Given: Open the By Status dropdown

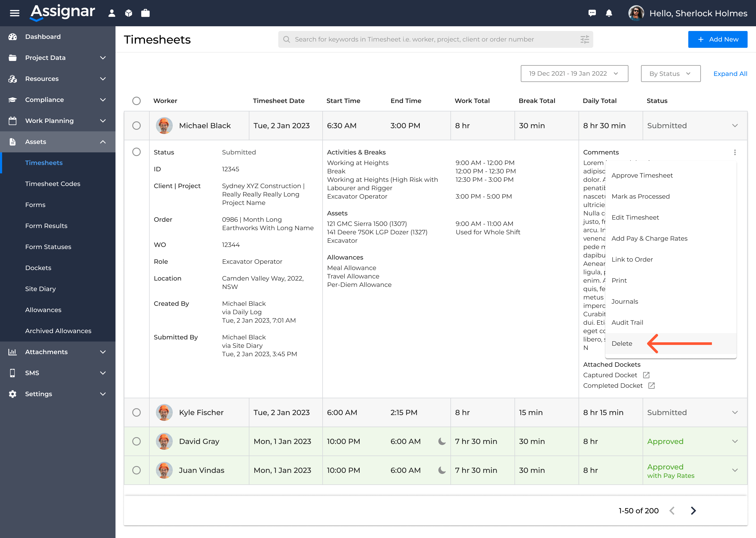Looking at the screenshot, I should (x=670, y=74).
